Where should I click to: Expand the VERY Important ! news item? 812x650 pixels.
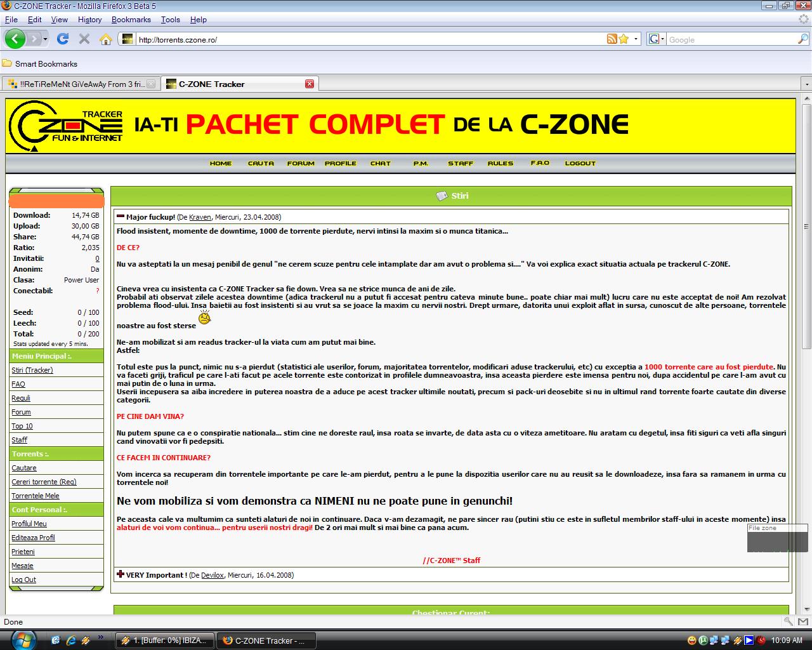(x=121, y=574)
